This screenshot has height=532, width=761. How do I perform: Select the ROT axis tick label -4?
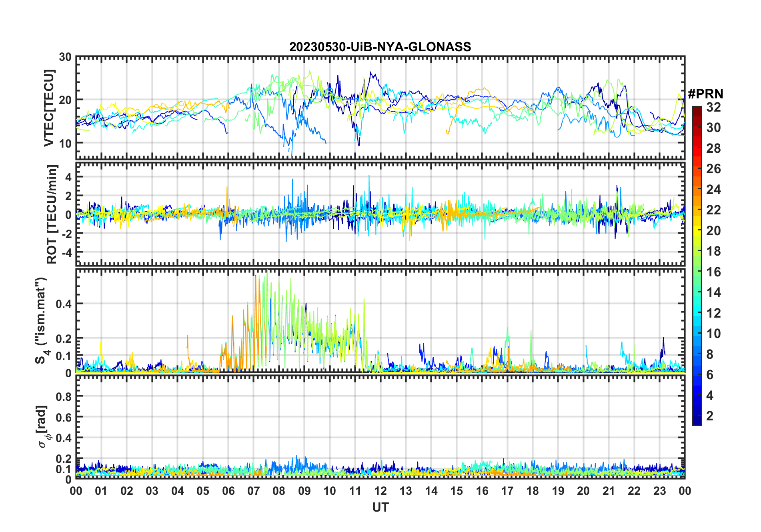pyautogui.click(x=66, y=252)
